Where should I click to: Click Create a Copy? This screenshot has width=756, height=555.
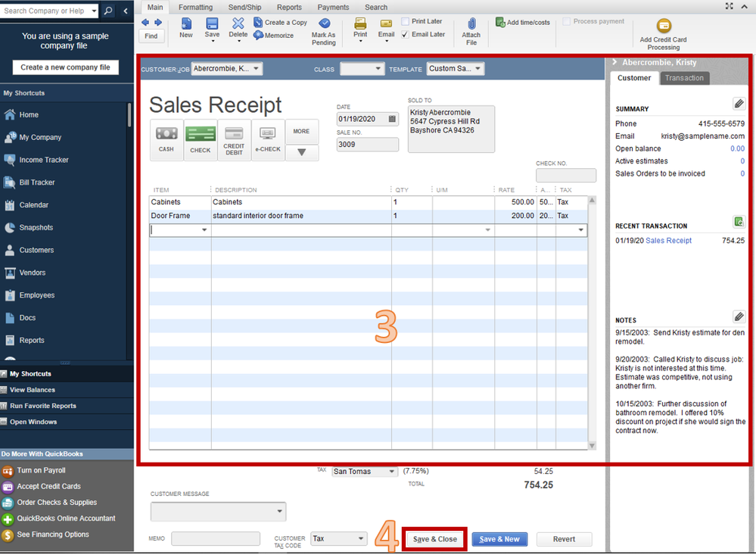(x=280, y=22)
